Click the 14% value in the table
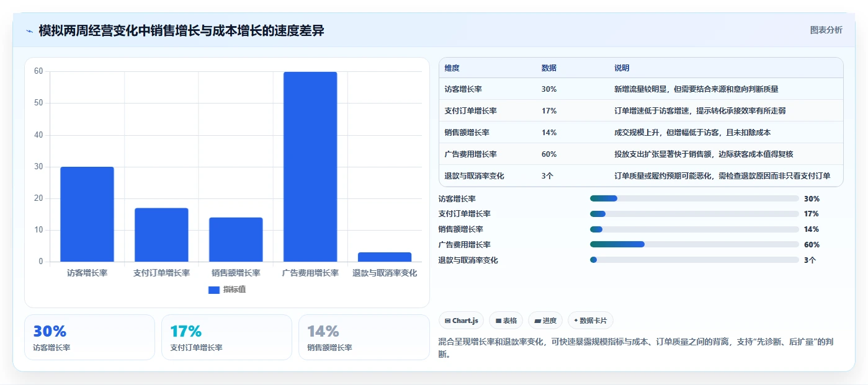The image size is (868, 385). point(549,132)
